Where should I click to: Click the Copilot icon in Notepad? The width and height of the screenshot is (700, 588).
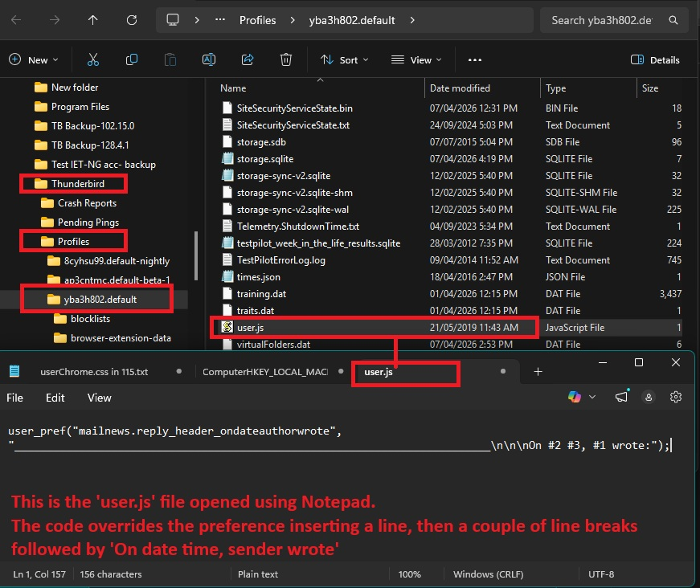pos(574,397)
